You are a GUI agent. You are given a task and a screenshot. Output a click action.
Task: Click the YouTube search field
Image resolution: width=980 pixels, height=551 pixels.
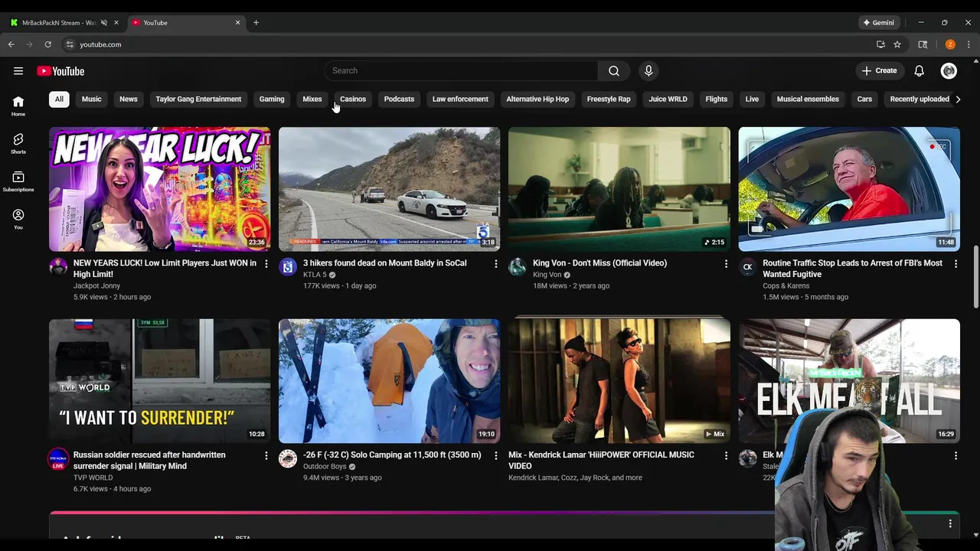pyautogui.click(x=461, y=70)
